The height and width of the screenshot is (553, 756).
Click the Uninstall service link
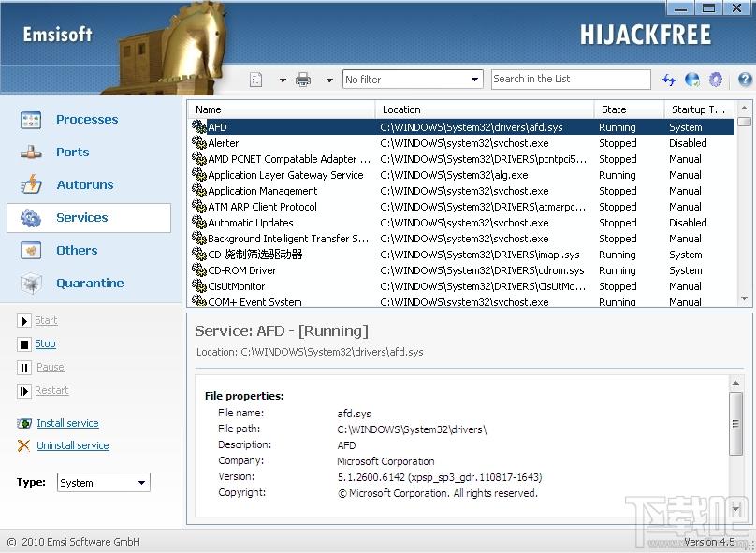(73, 445)
